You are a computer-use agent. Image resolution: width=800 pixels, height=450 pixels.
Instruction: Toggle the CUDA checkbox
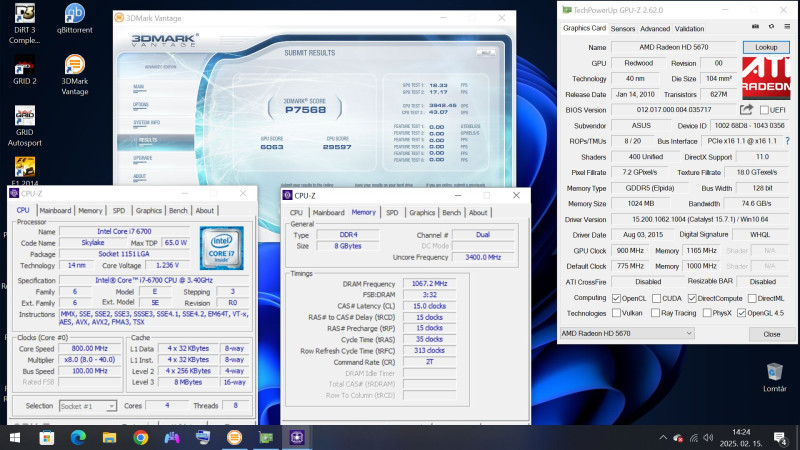[657, 298]
